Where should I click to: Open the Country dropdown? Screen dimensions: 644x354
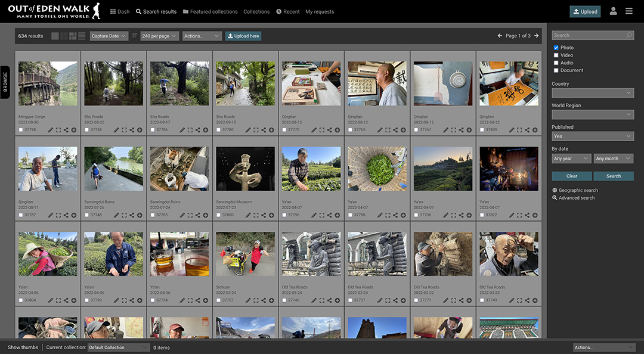point(593,93)
